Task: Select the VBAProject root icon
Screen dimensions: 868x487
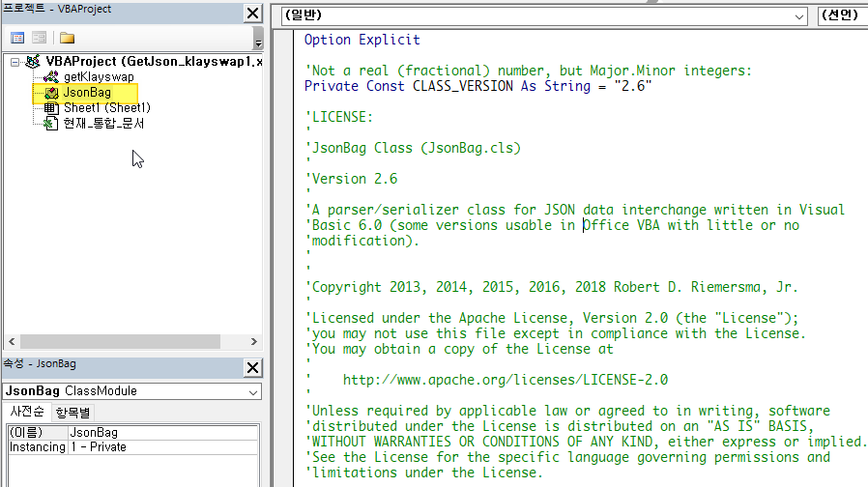Action: pyautogui.click(x=33, y=62)
